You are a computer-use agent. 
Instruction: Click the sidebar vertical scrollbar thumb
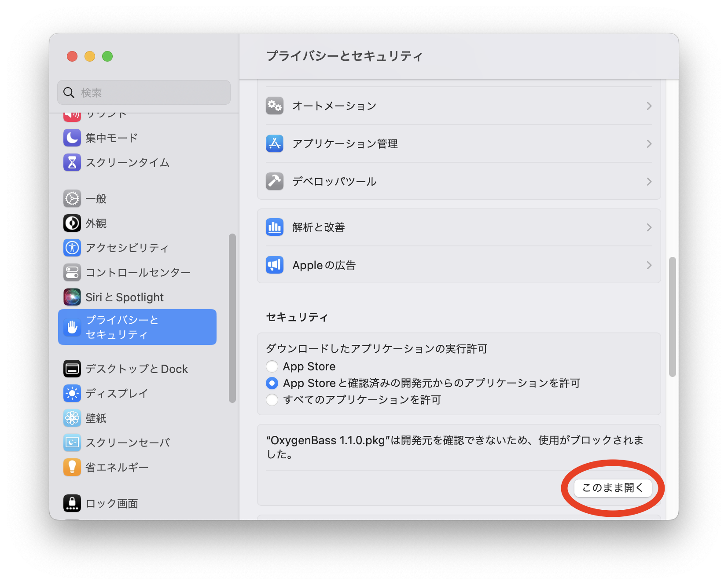[x=232, y=318]
